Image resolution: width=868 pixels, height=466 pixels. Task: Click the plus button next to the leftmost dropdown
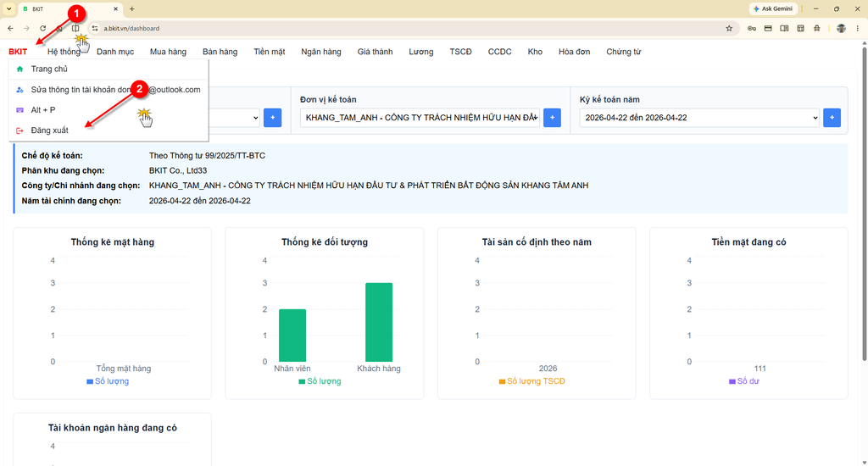click(x=272, y=117)
